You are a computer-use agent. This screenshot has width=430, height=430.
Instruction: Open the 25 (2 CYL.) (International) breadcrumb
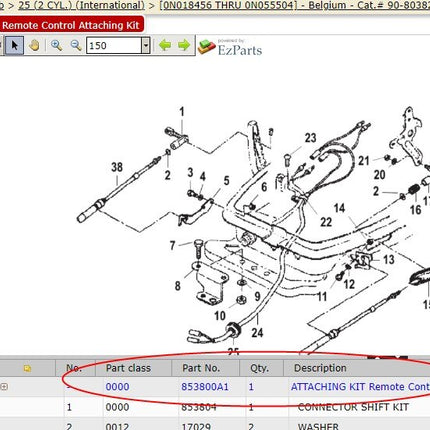tap(81, 5)
